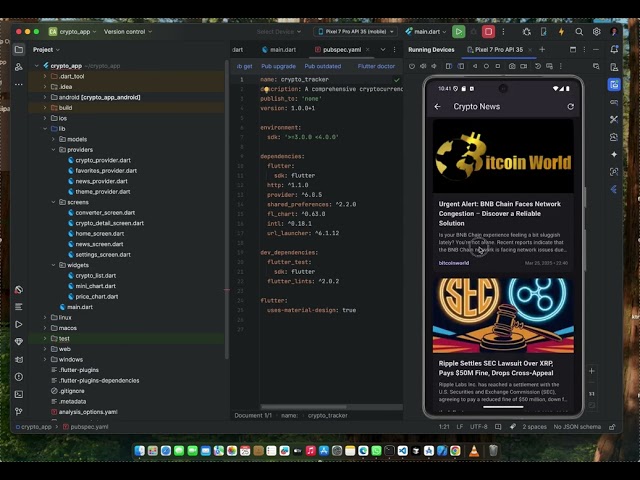Open Running Devices tool window sidebar icon
Viewport: 640px width, 480px height.
614,84
